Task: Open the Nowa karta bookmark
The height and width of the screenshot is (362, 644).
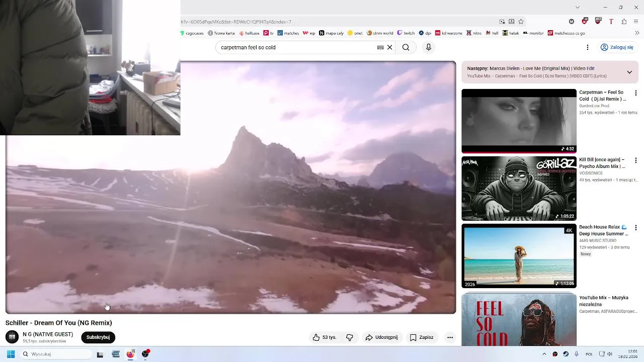Action: click(221, 33)
